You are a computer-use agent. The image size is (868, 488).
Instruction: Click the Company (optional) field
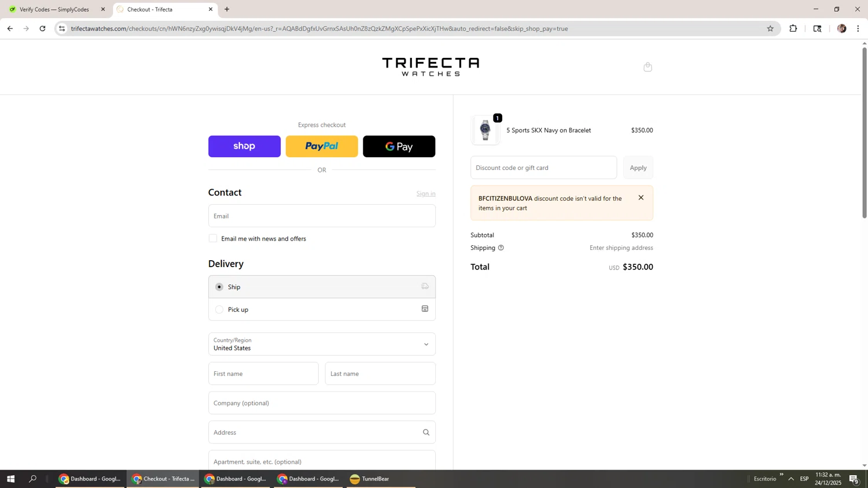(x=322, y=403)
